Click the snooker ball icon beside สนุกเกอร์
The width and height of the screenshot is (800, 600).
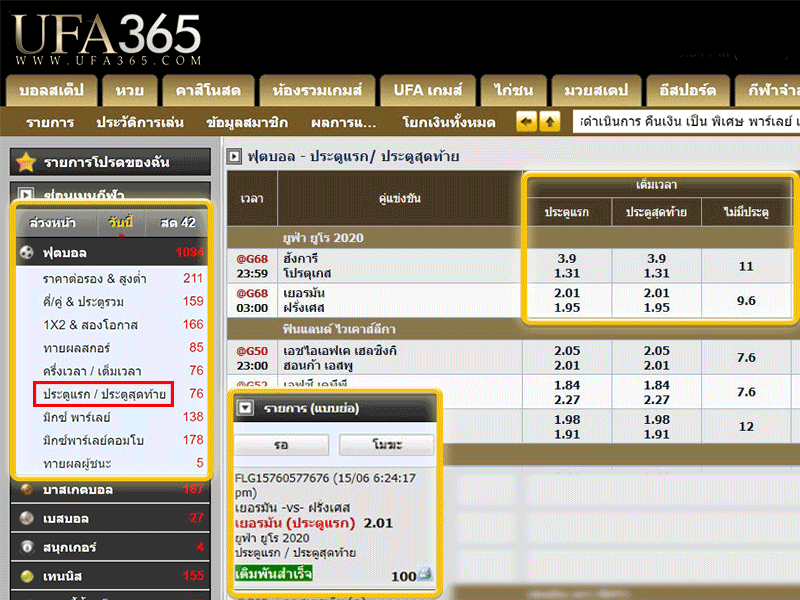27,547
